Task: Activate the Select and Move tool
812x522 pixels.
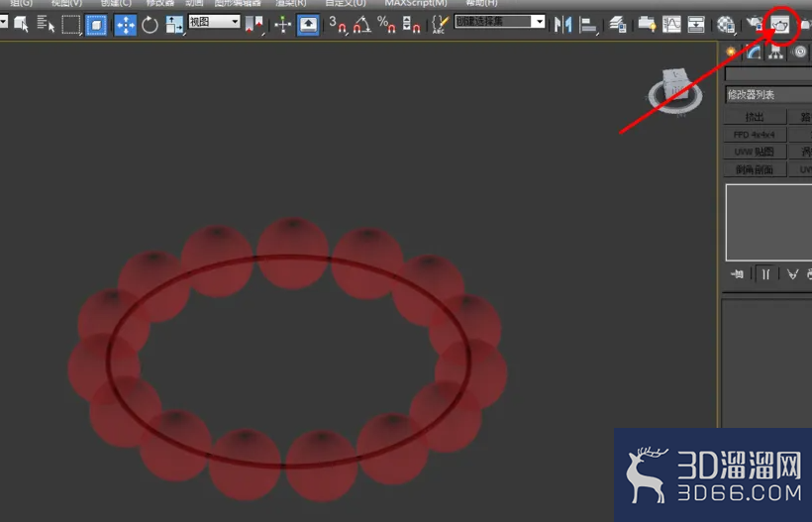Action: coord(125,25)
